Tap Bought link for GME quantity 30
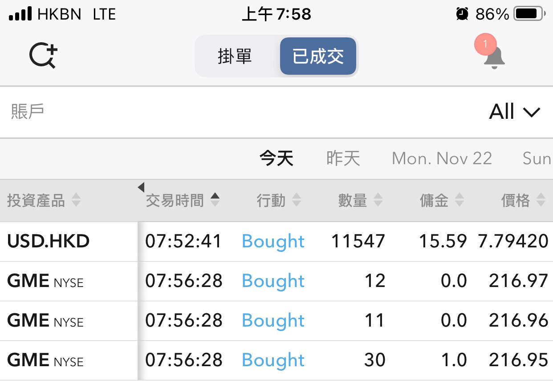 pos(273,360)
